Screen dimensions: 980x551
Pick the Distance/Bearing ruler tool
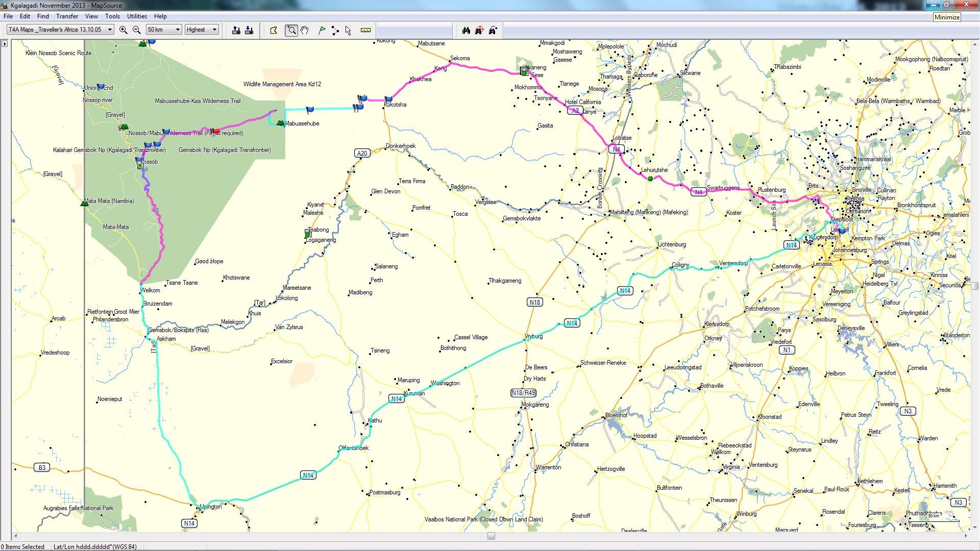[x=365, y=30]
